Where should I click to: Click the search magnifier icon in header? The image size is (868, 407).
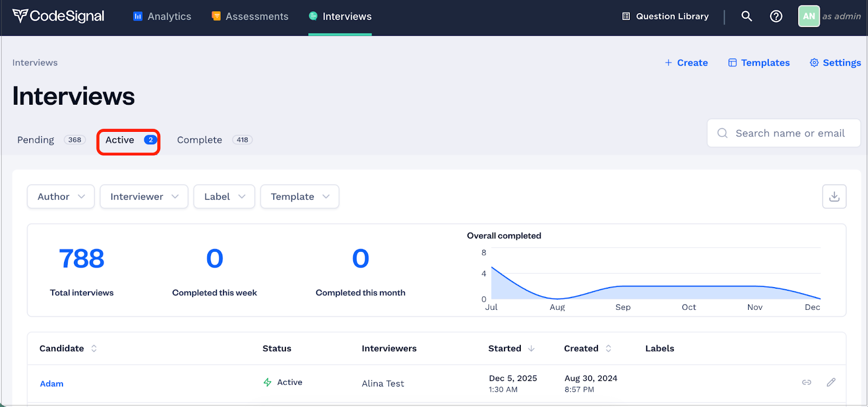pos(746,16)
